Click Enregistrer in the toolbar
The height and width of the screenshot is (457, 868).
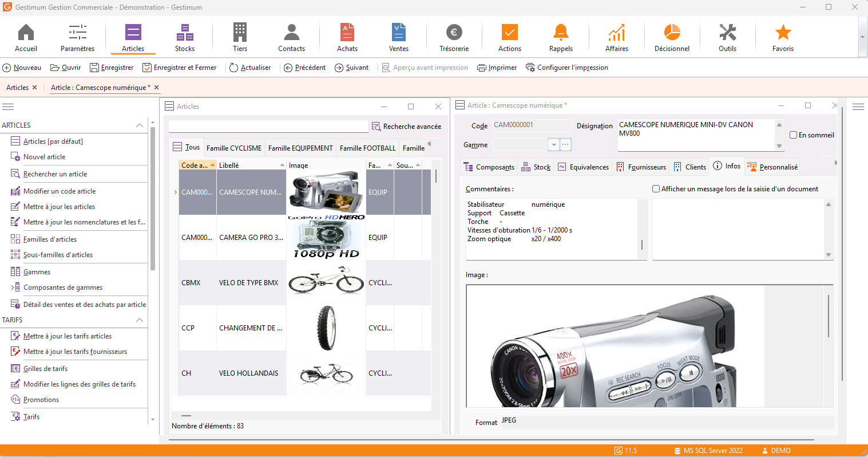pyautogui.click(x=112, y=68)
